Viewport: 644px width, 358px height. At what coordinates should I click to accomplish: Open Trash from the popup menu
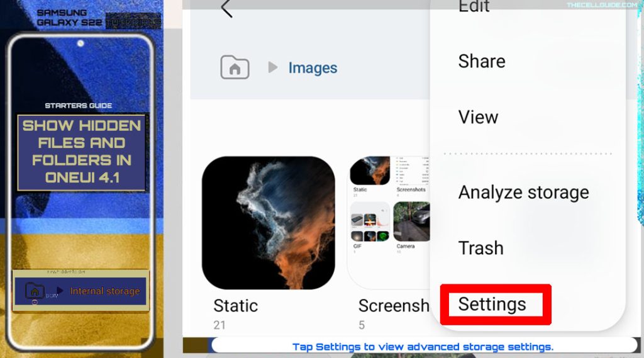[480, 248]
